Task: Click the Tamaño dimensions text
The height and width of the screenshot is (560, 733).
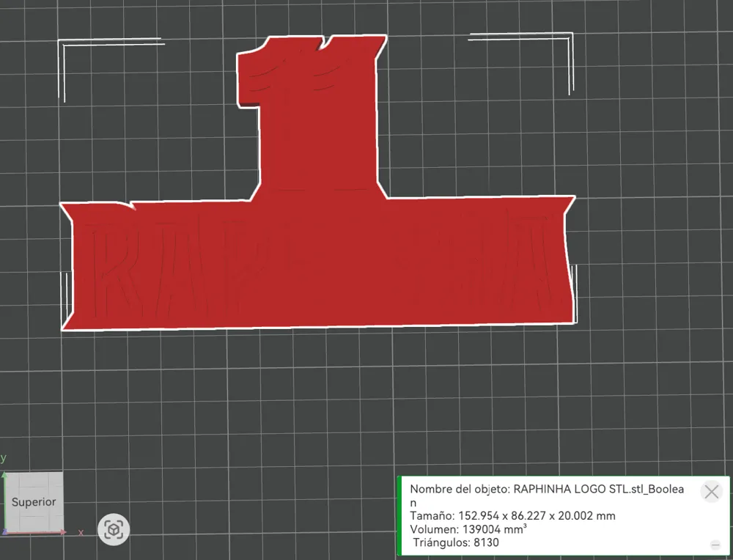Action: 512,516
